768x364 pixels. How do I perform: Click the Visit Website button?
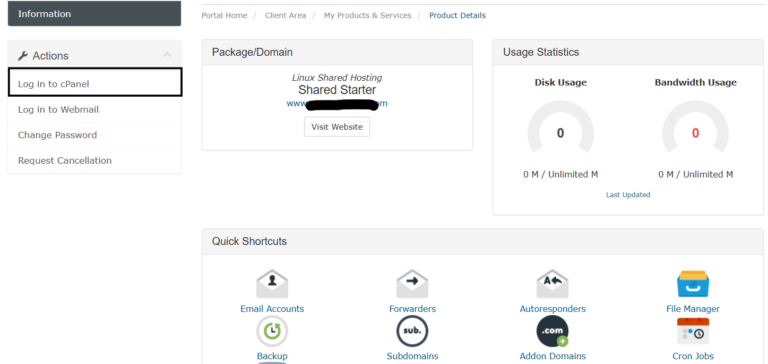(x=337, y=127)
